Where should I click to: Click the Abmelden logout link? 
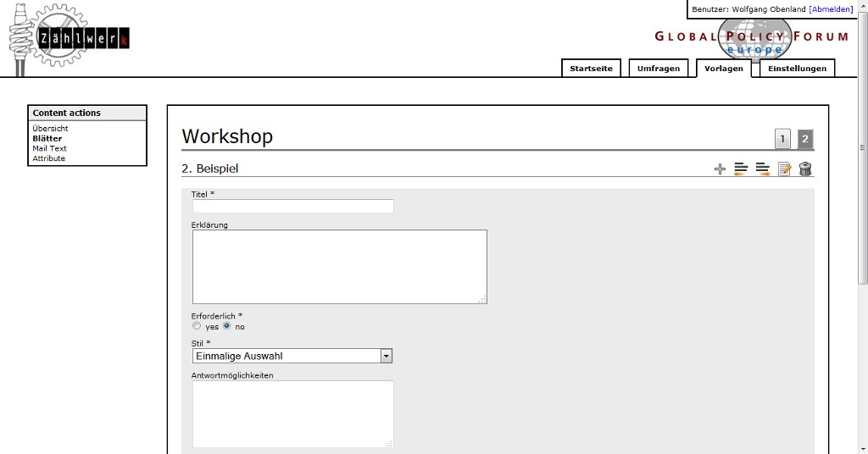(x=831, y=9)
